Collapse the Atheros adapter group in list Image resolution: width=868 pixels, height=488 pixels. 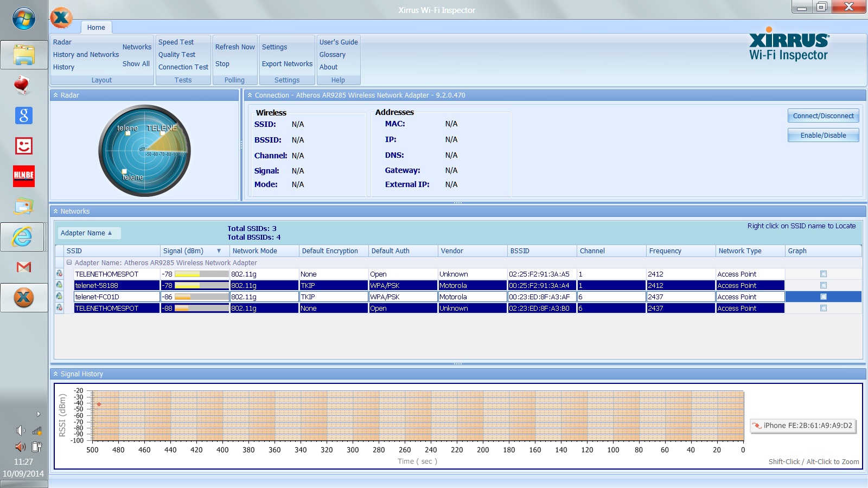click(69, 263)
